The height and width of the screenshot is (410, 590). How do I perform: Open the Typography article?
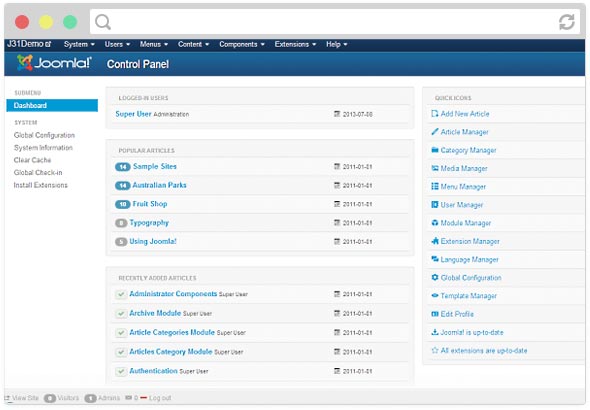149,223
